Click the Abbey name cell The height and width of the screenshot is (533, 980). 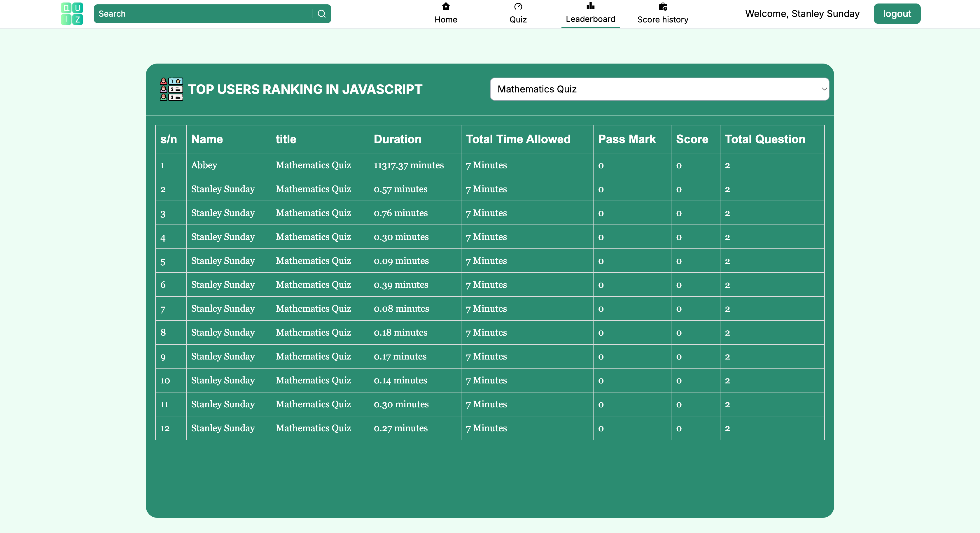point(204,165)
